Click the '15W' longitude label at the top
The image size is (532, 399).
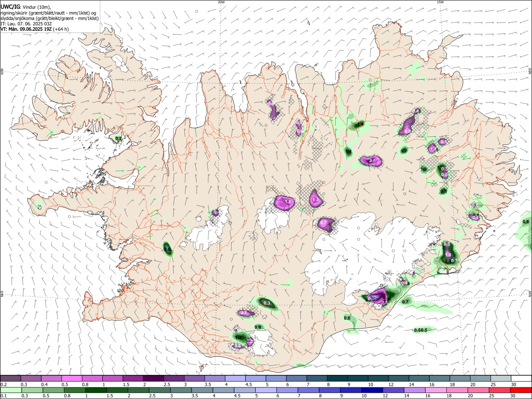(x=440, y=2)
